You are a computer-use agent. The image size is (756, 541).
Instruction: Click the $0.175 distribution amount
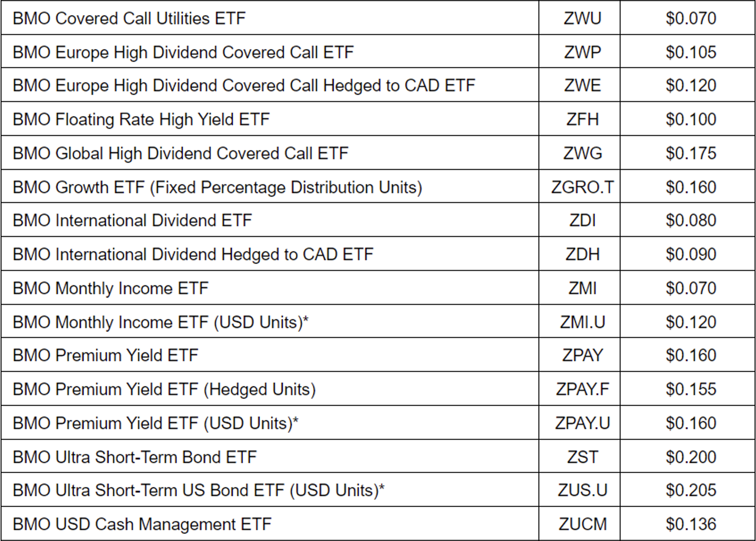point(690,153)
